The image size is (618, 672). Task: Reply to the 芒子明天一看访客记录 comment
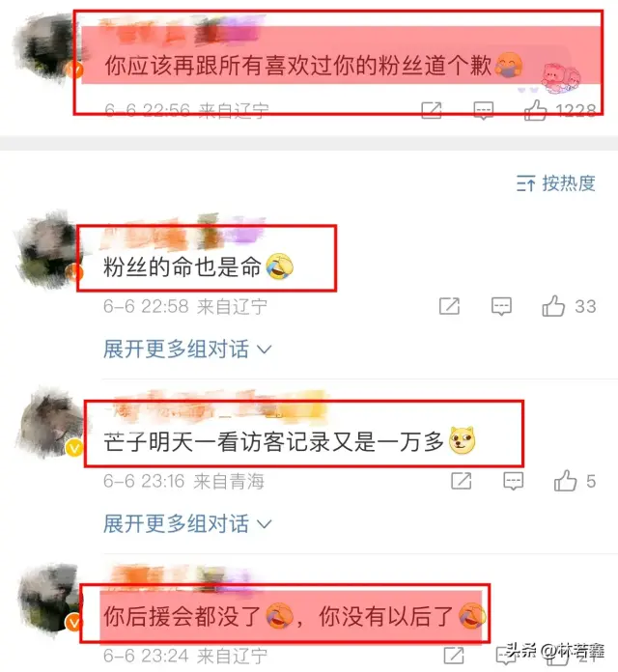click(x=514, y=481)
